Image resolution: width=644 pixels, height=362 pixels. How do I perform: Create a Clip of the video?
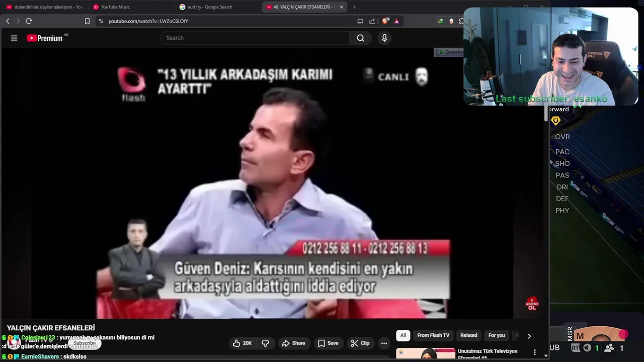click(x=360, y=343)
